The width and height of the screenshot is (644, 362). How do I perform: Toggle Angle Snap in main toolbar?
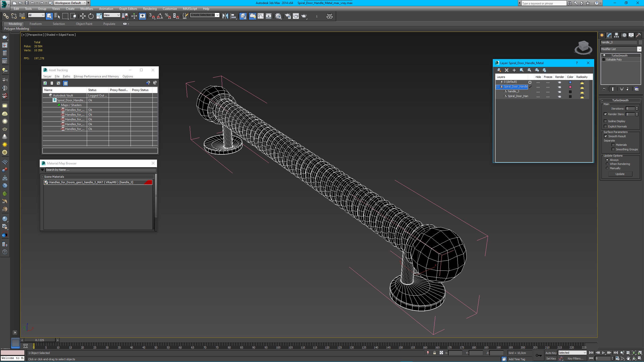pos(160,16)
